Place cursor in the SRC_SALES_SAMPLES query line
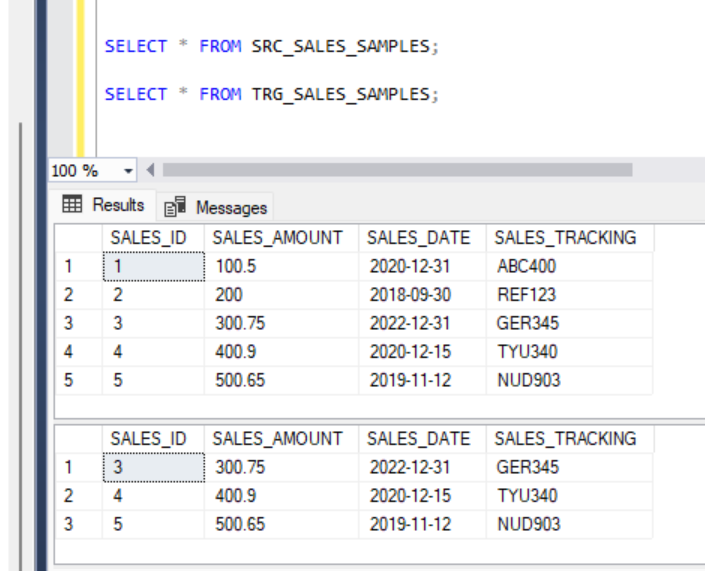This screenshot has width=705, height=571. point(272,47)
